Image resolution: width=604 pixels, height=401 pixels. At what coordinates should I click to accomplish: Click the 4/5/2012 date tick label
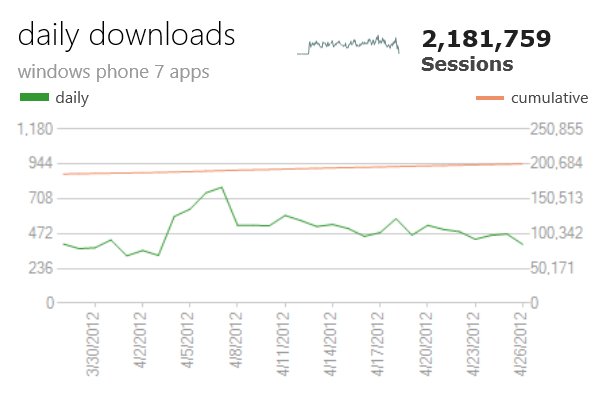pyautogui.click(x=188, y=344)
